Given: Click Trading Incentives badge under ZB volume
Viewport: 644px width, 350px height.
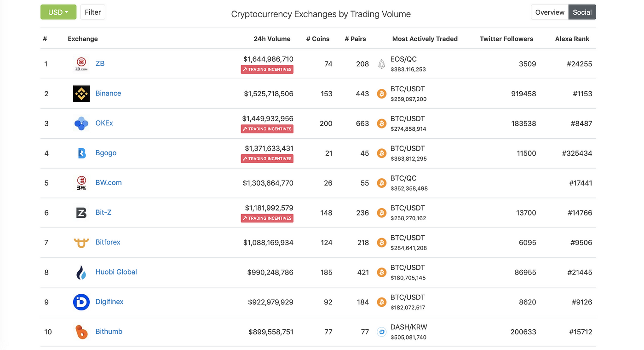Looking at the screenshot, I should pos(267,70).
